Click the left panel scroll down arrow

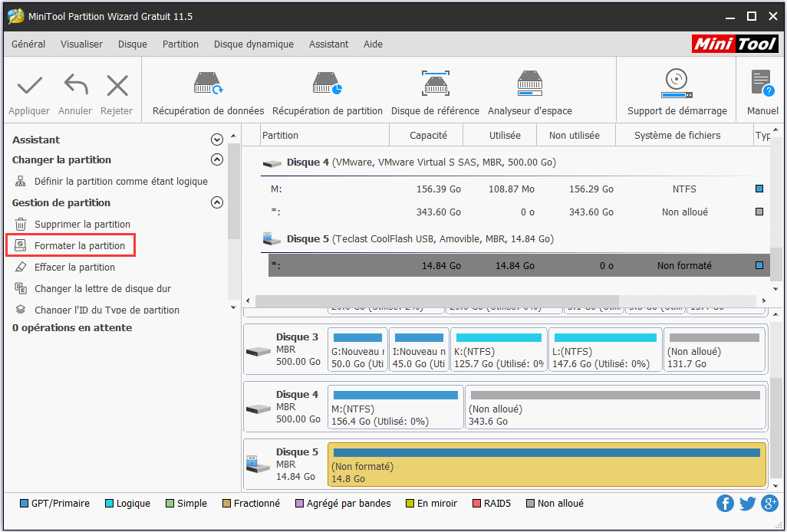[233, 307]
